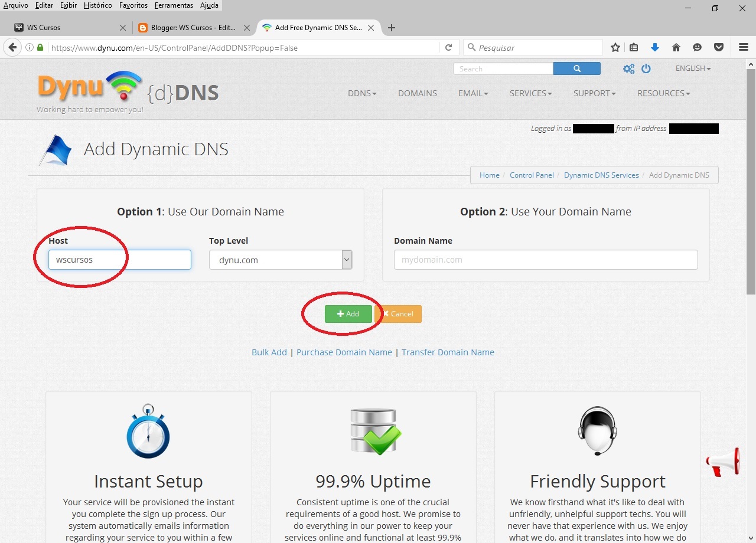Click the browser back arrow button
Screen dimensions: 756x543
click(12, 47)
